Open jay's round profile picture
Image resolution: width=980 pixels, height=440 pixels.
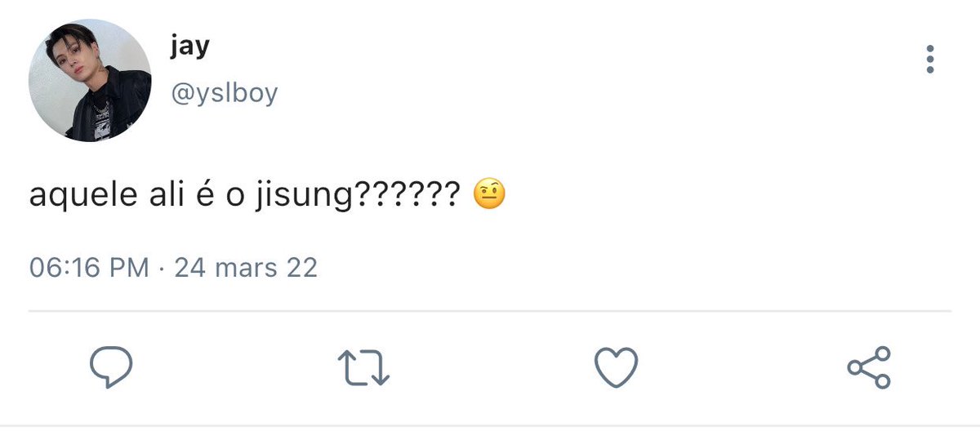coord(90,80)
